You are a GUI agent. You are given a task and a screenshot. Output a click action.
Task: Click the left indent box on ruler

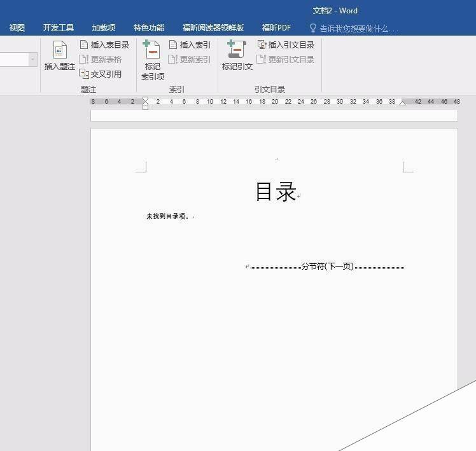pos(146,108)
